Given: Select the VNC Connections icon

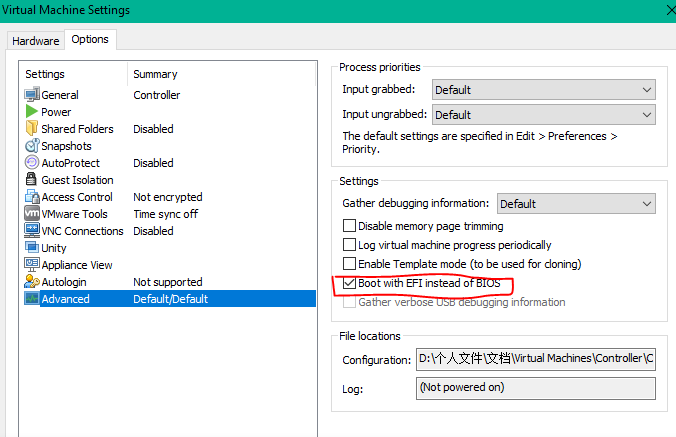Looking at the screenshot, I should click(x=32, y=231).
